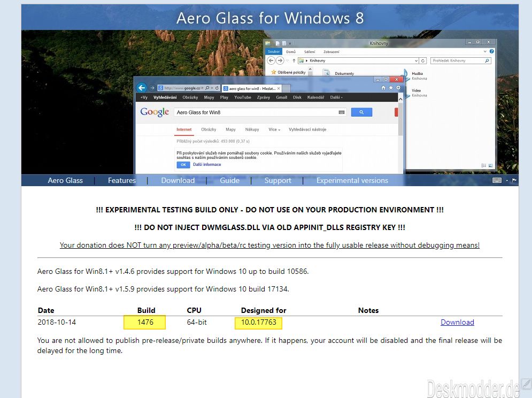532x398 pixels.
Task: Go to the Features page
Action: point(122,180)
